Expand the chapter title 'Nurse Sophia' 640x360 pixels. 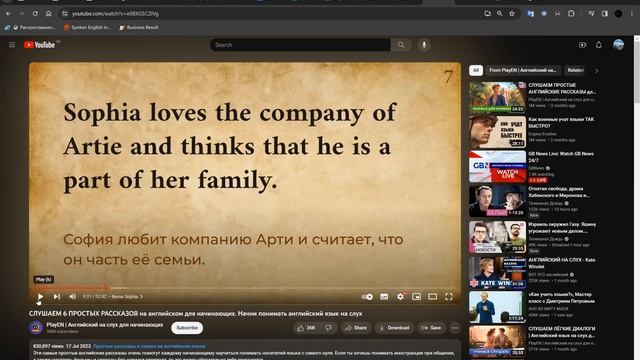(x=127, y=297)
